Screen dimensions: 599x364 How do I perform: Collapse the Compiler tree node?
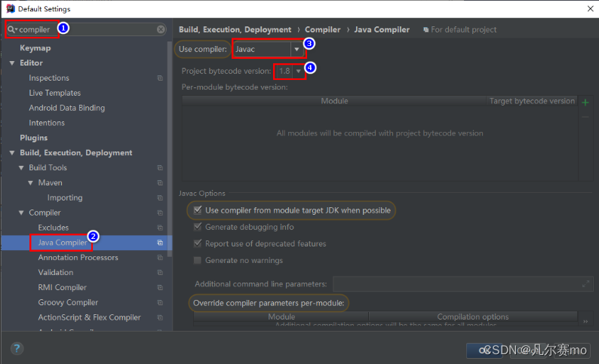pos(21,213)
